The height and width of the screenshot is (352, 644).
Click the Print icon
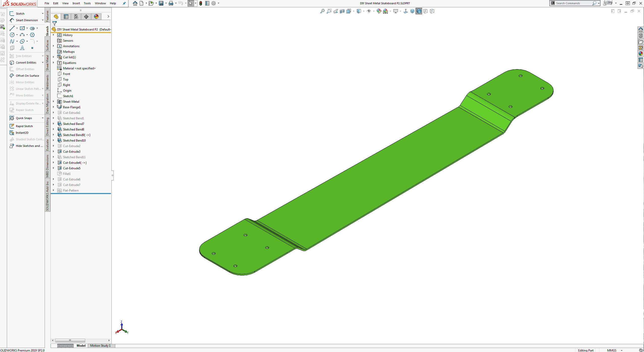pyautogui.click(x=171, y=3)
